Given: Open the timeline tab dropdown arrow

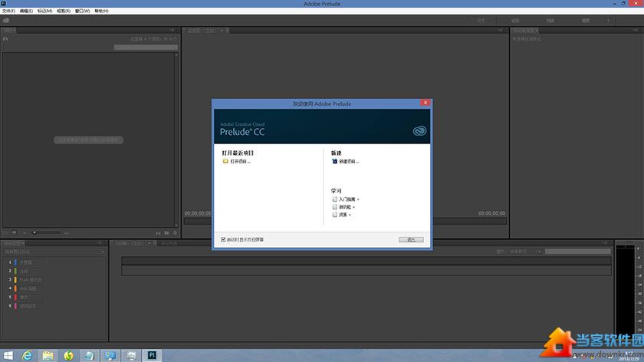Looking at the screenshot, I should click(149, 243).
